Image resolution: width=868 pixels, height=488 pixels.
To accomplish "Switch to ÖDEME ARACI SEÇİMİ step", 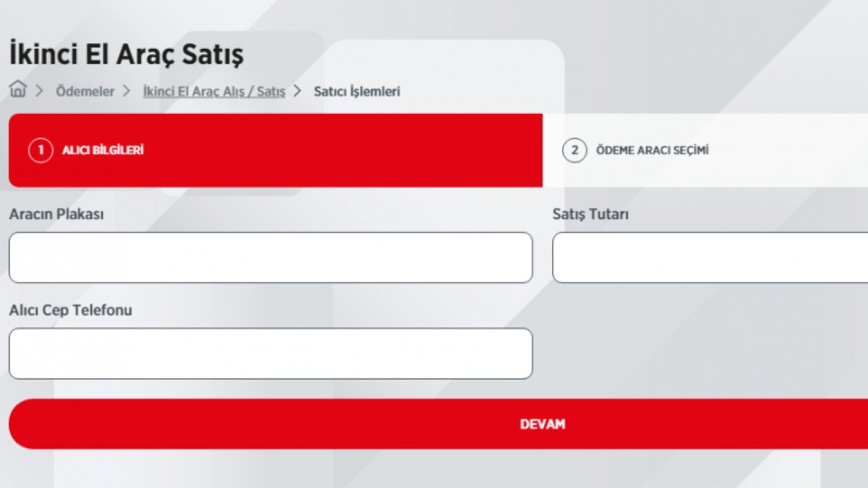I will 652,150.
